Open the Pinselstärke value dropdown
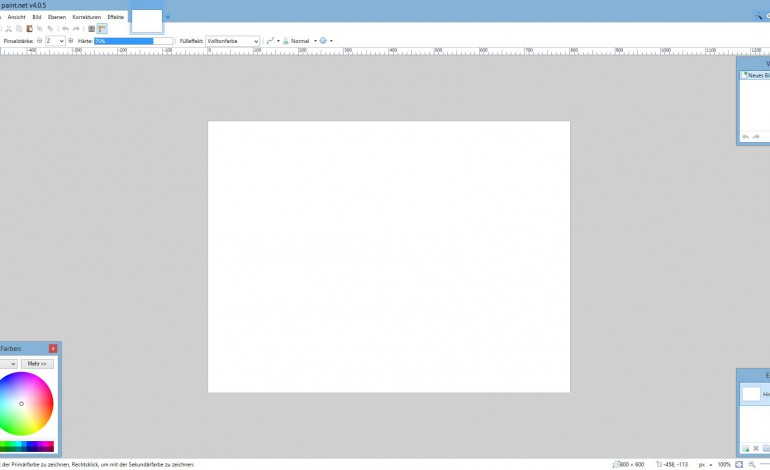The image size is (770, 470). point(61,41)
